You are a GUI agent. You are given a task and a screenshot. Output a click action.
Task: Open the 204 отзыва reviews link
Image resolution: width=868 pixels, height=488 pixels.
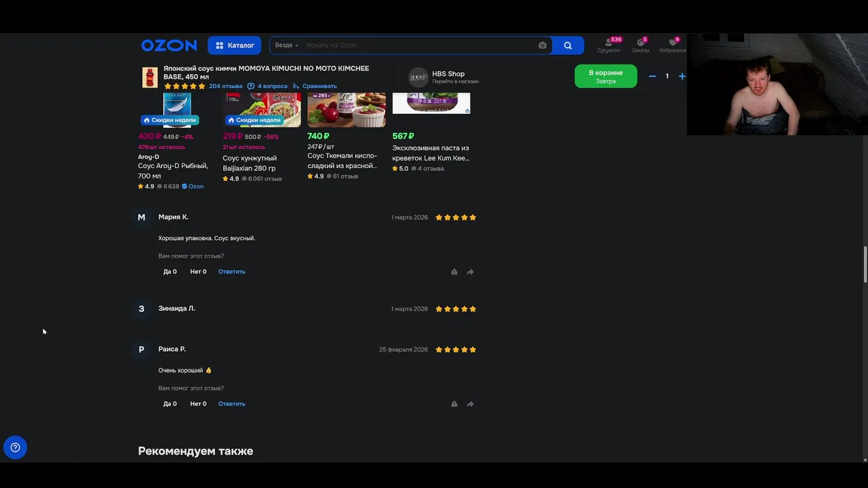click(x=225, y=86)
